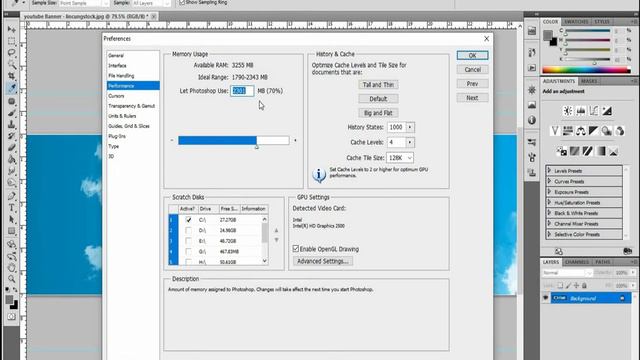
Task: Click the scratch disks list scrollbar
Action: pyautogui.click(x=264, y=240)
